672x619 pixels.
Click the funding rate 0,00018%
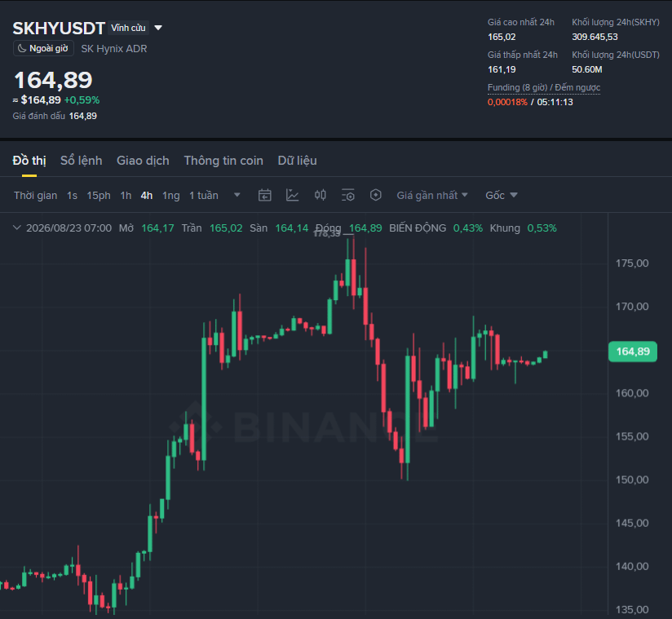(x=507, y=102)
